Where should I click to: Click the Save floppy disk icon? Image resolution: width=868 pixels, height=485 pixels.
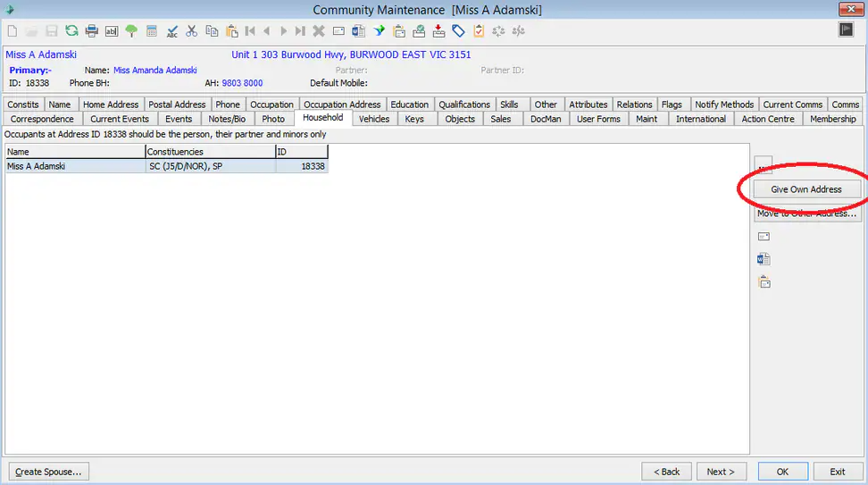52,31
